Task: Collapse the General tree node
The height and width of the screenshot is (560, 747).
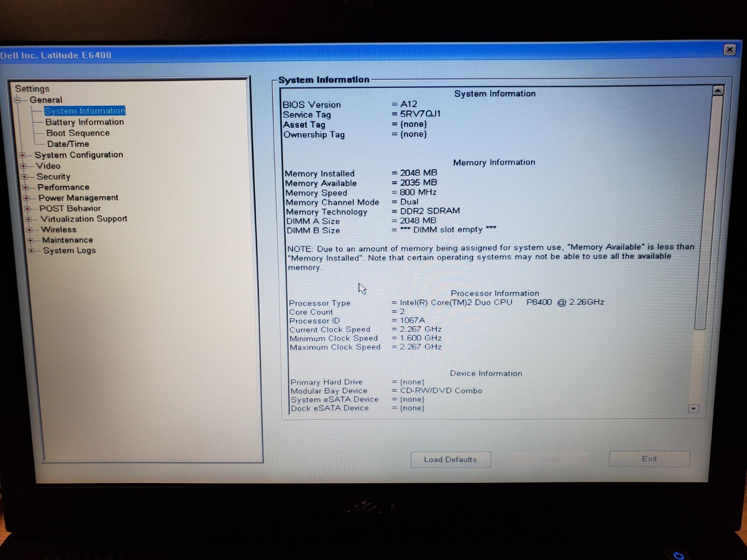Action: pyautogui.click(x=17, y=100)
